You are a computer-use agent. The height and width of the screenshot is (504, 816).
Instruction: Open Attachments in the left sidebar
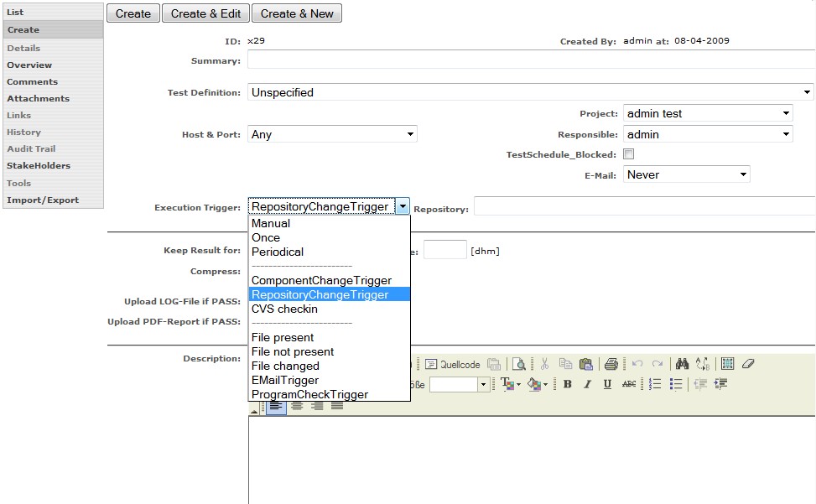pos(38,98)
